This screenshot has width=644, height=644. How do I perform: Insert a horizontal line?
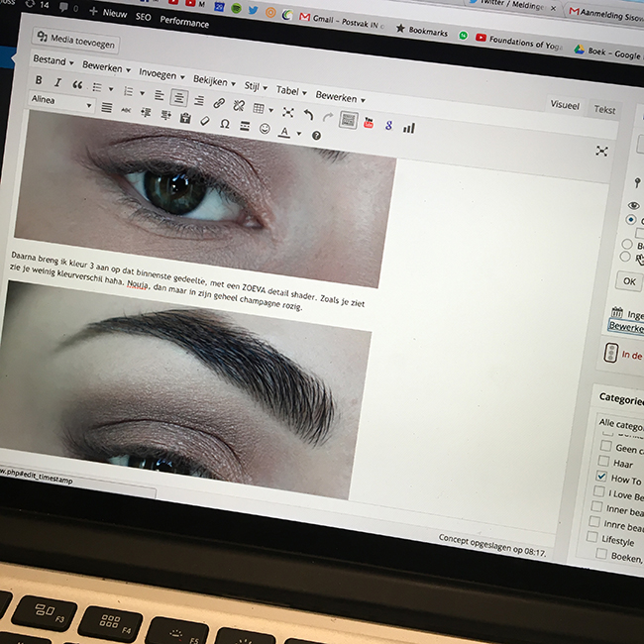(245, 126)
